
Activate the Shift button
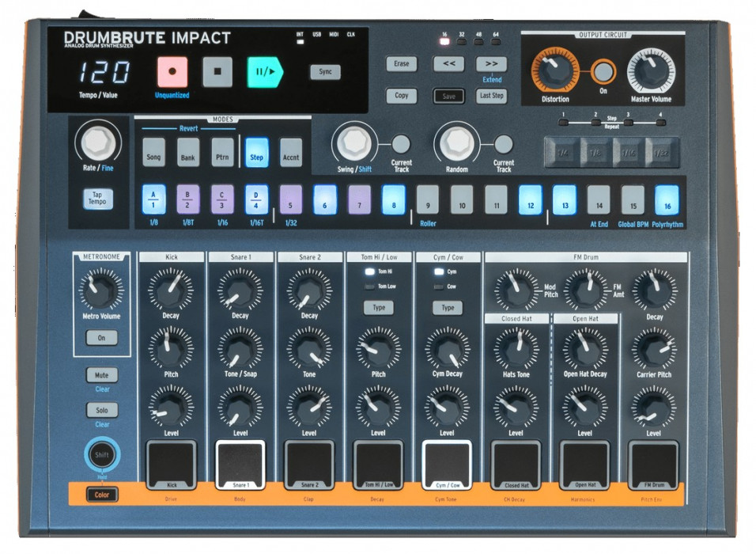point(101,456)
